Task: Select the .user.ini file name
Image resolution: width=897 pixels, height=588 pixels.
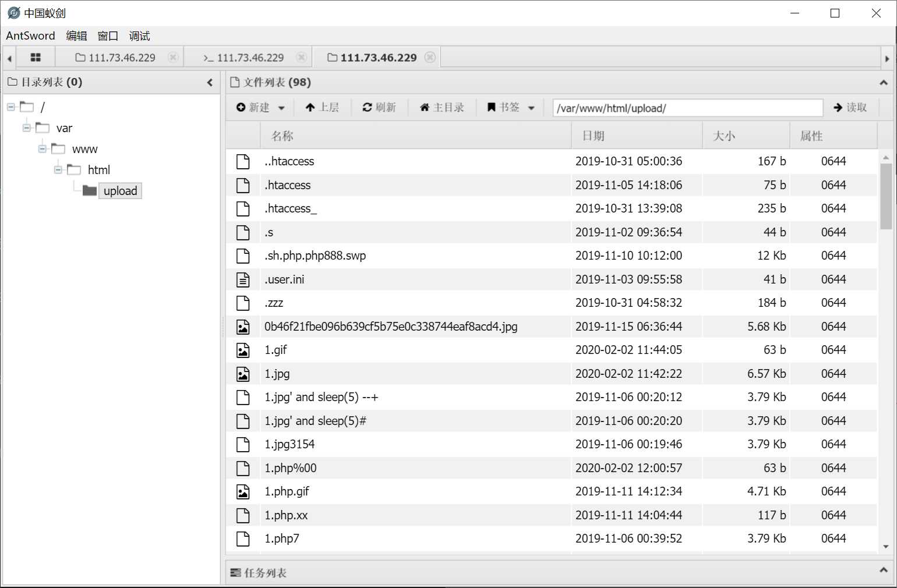Action: (x=284, y=279)
